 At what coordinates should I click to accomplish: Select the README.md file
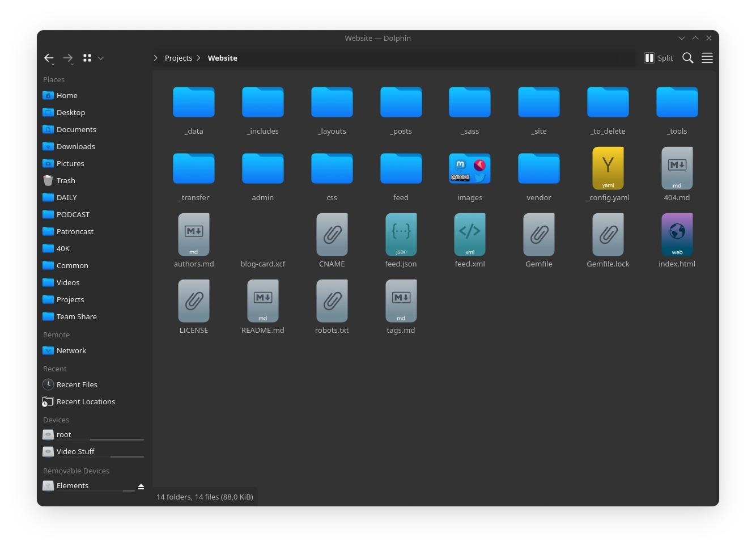[263, 308]
